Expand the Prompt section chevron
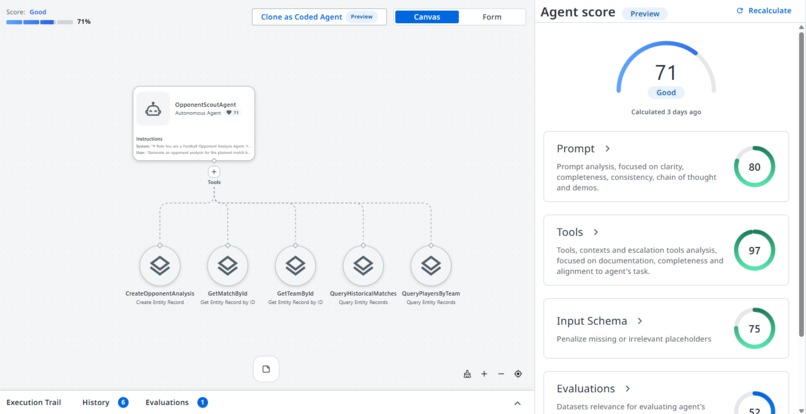 click(x=607, y=149)
